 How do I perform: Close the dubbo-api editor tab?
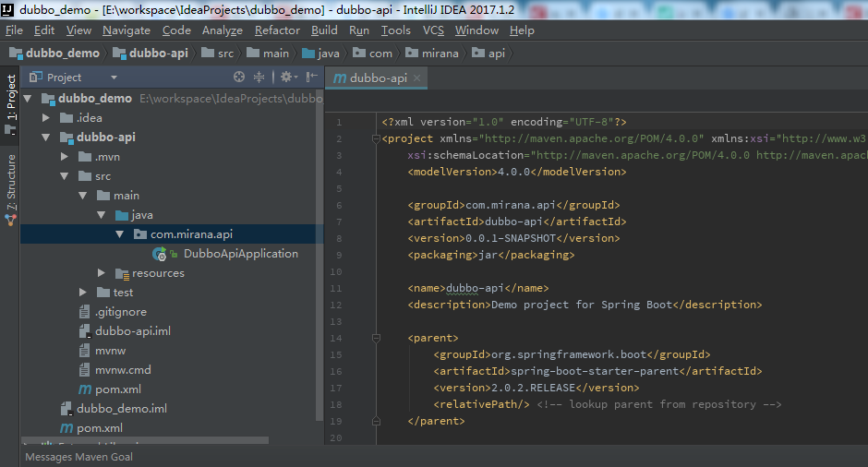pos(416,78)
